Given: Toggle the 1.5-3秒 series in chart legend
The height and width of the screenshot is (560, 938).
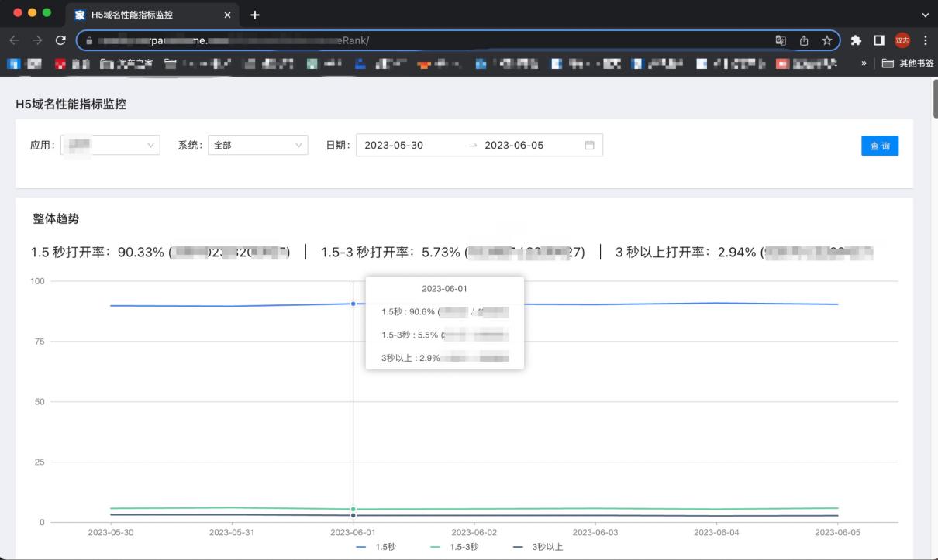Looking at the screenshot, I should 454,547.
